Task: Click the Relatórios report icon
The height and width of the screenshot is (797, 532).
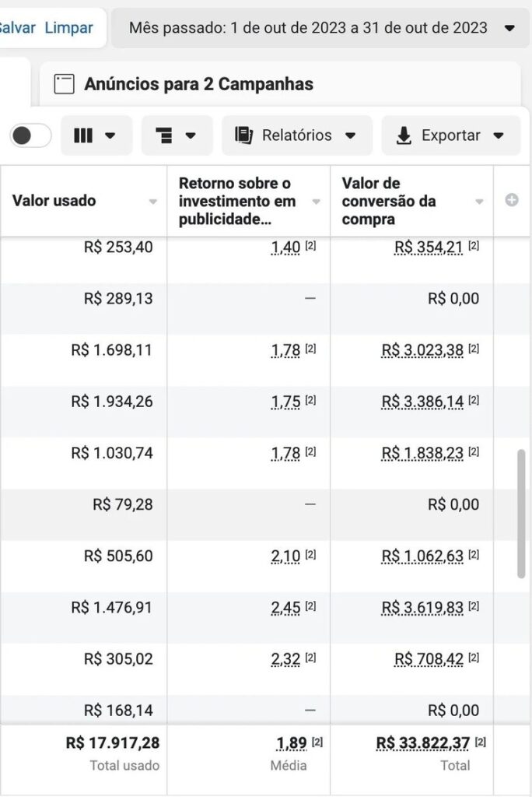Action: [x=244, y=135]
